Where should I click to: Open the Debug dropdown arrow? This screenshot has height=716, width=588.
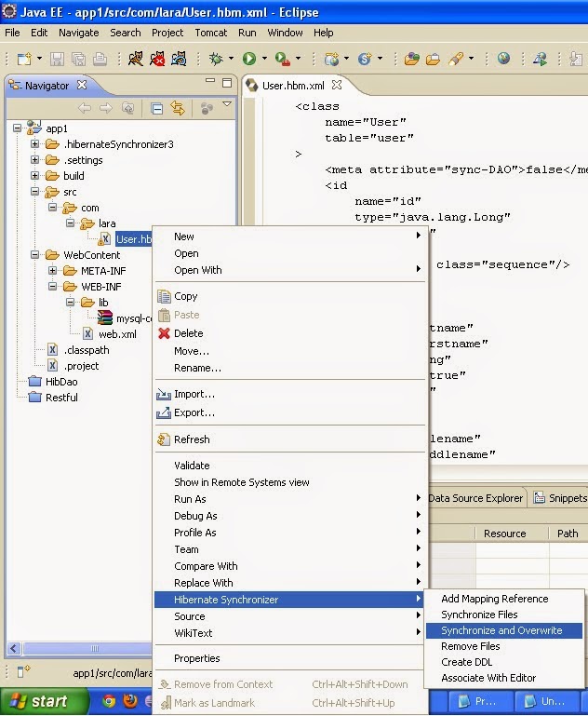[x=231, y=59]
